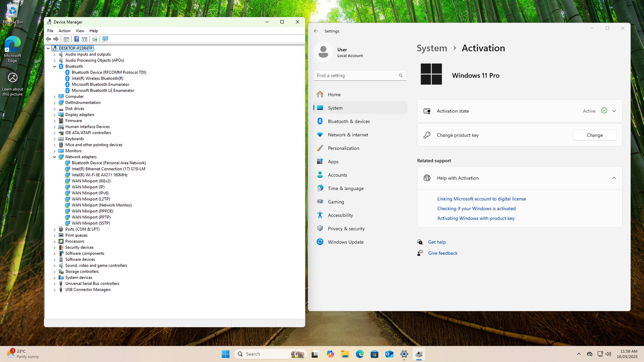
Task: Collapse the Help with Activation section
Action: coord(614,178)
